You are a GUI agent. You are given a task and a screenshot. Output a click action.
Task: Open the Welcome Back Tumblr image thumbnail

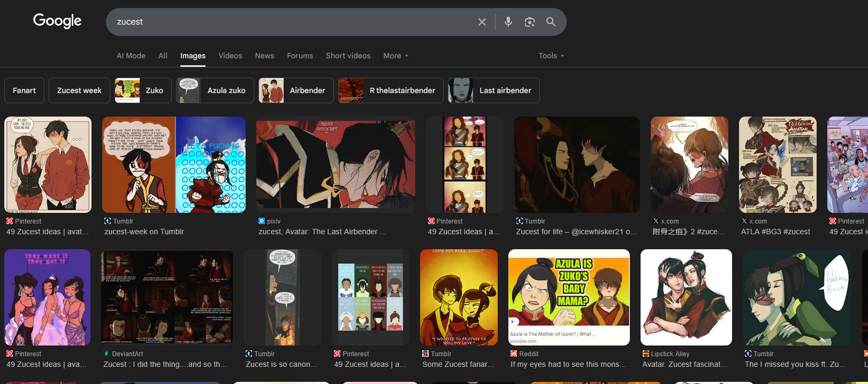tap(797, 297)
